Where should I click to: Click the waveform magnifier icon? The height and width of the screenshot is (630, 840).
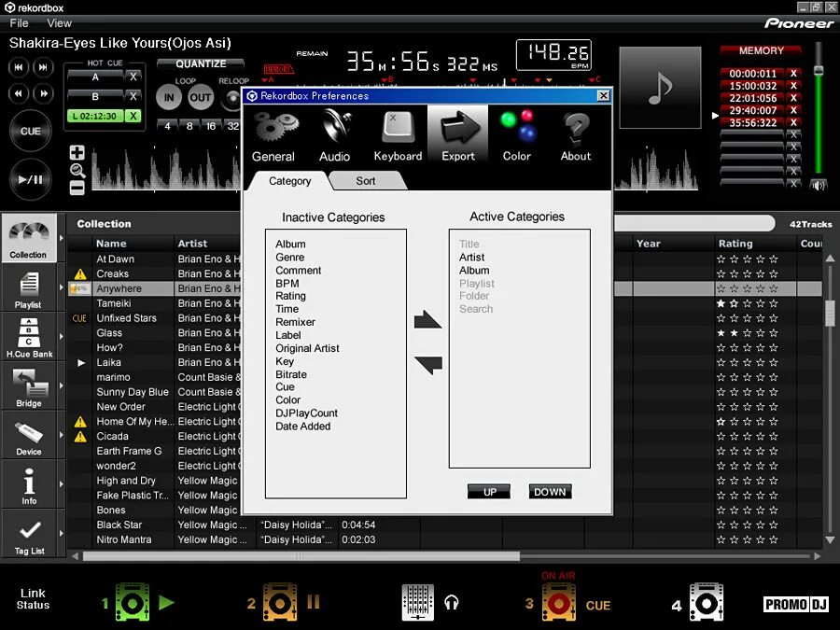(77, 171)
